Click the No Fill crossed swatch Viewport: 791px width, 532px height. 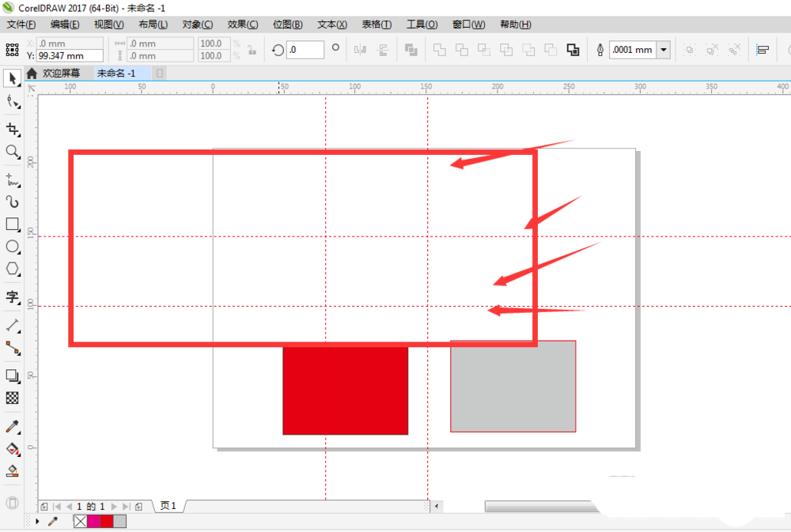80,521
